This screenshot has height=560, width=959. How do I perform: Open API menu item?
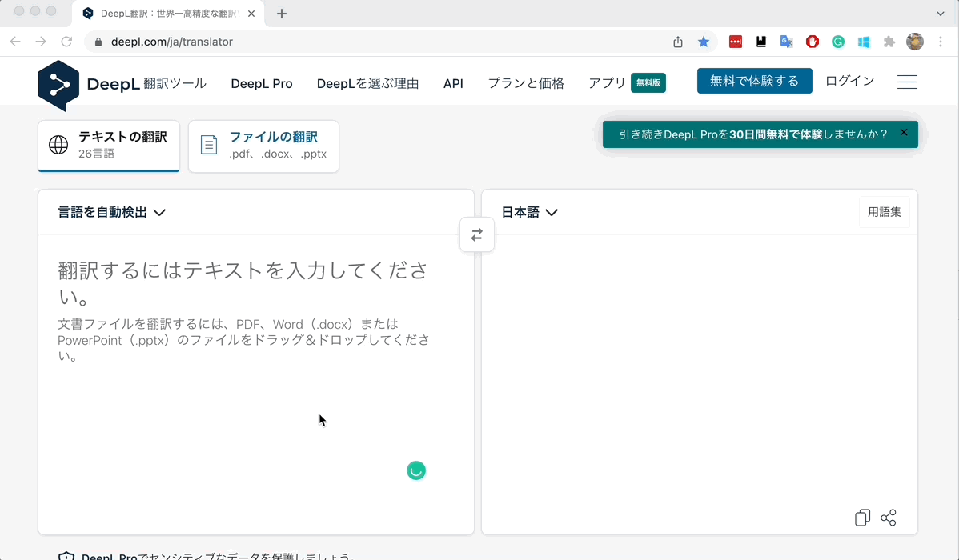(453, 84)
